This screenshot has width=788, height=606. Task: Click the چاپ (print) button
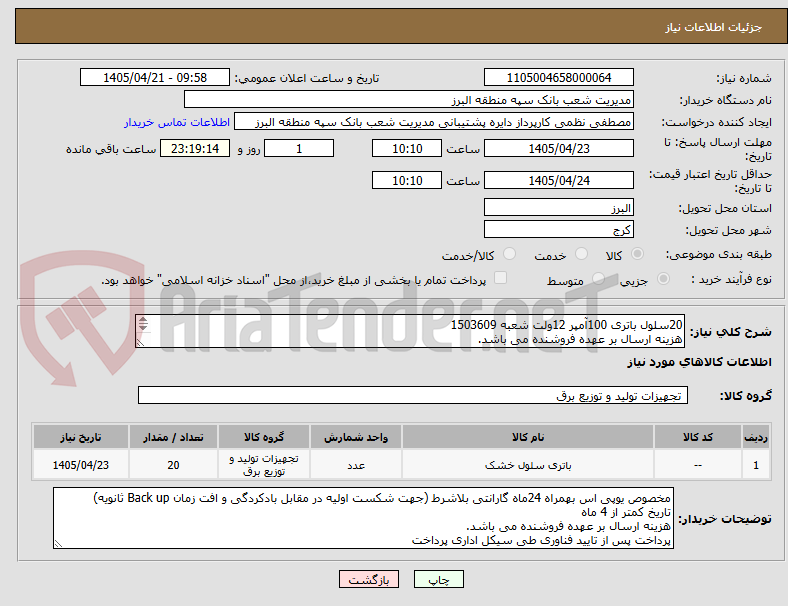438,579
